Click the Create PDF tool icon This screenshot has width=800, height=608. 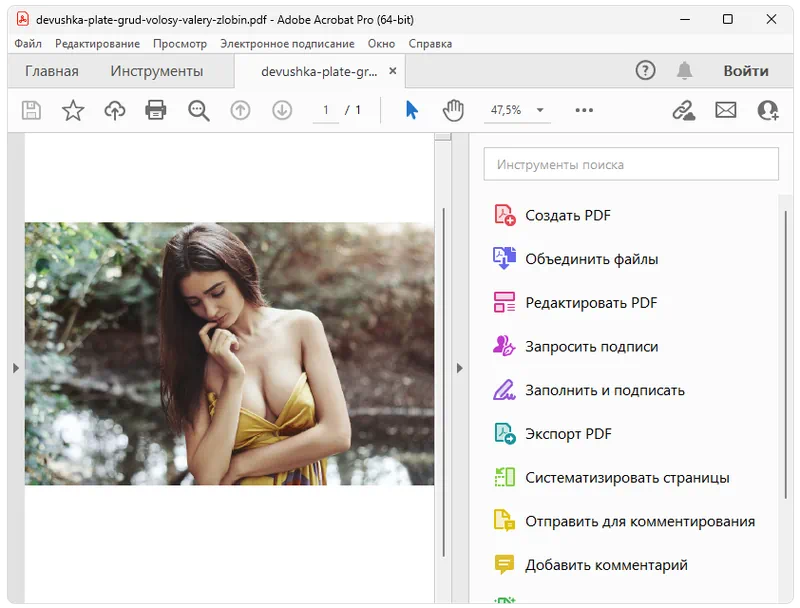505,215
